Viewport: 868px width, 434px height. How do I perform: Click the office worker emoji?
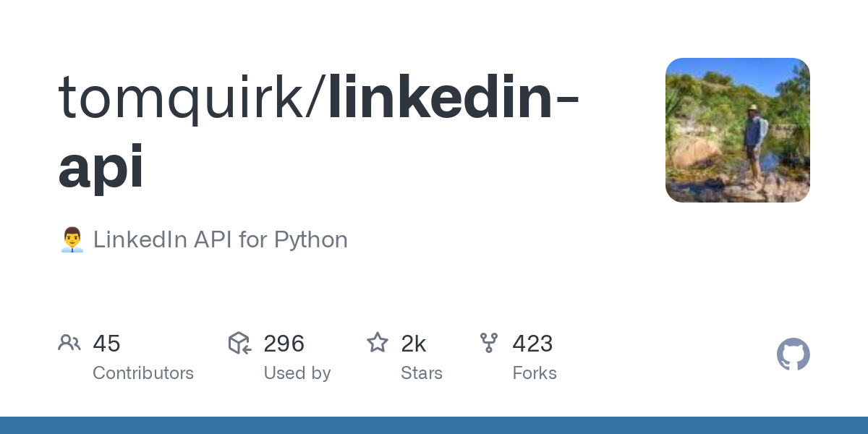click(x=72, y=239)
